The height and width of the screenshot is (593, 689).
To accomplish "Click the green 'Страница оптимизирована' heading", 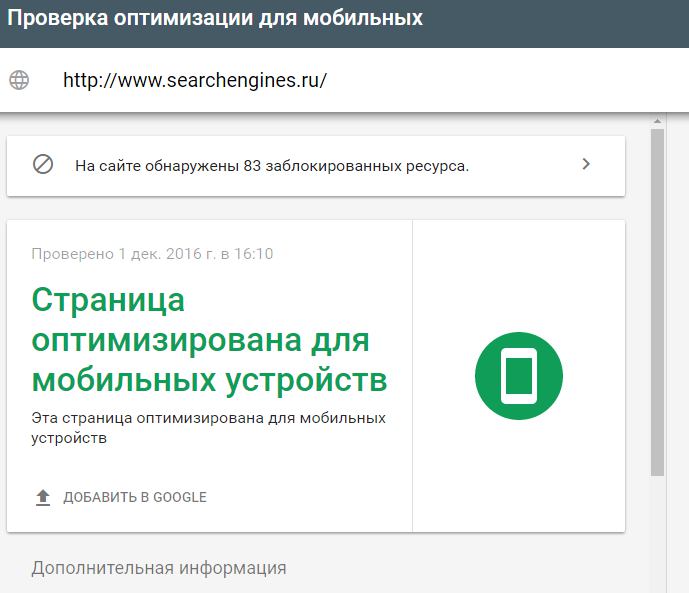I will [x=209, y=340].
